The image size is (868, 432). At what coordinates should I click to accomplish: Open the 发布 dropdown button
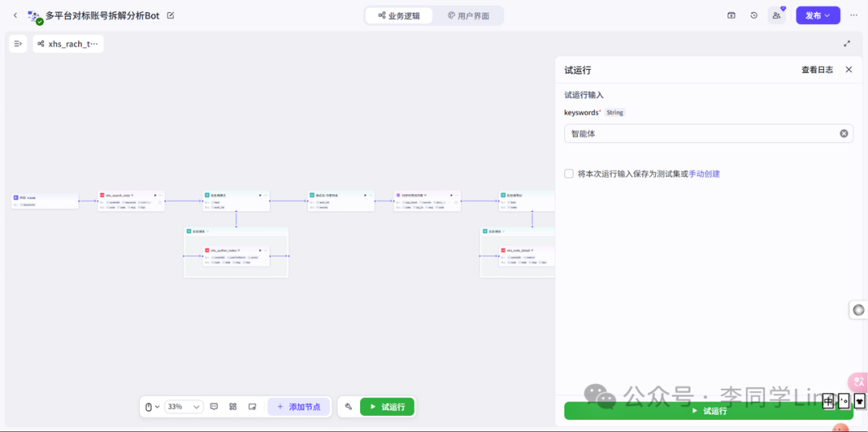point(818,15)
